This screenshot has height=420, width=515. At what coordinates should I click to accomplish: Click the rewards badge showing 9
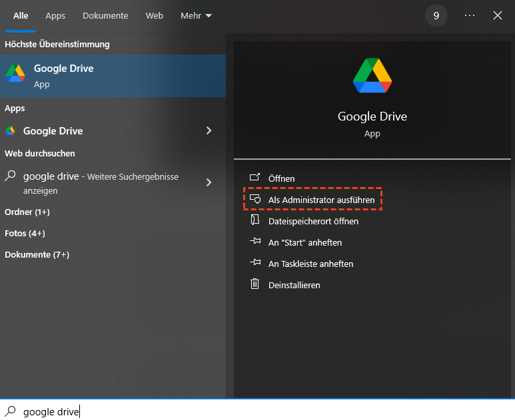[436, 15]
